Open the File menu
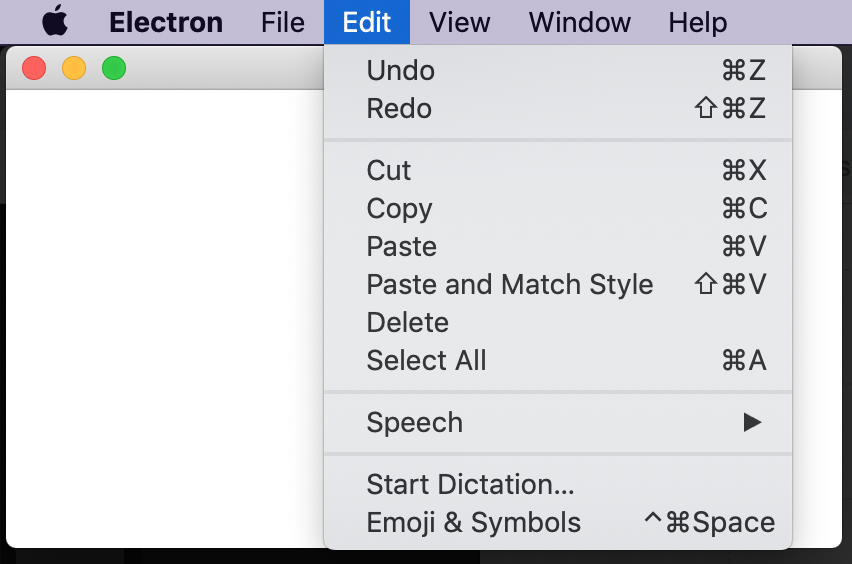Viewport: 852px width, 564px height. coord(283,22)
